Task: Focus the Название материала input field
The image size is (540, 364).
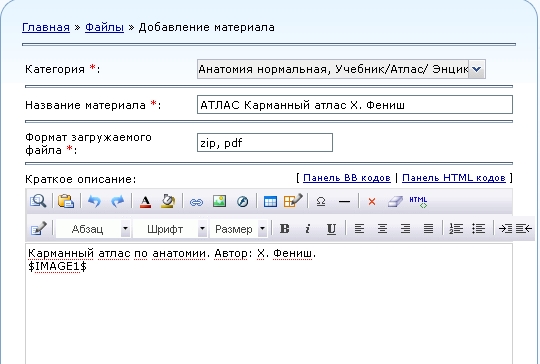Action: click(x=355, y=105)
